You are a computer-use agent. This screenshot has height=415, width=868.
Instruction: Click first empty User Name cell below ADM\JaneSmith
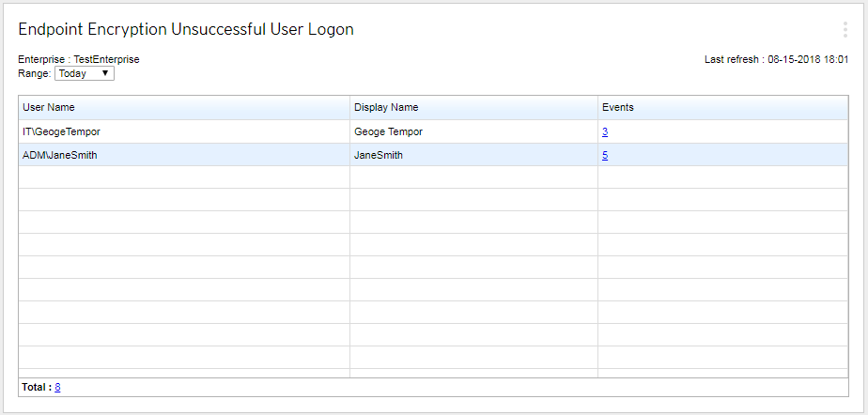pos(184,177)
